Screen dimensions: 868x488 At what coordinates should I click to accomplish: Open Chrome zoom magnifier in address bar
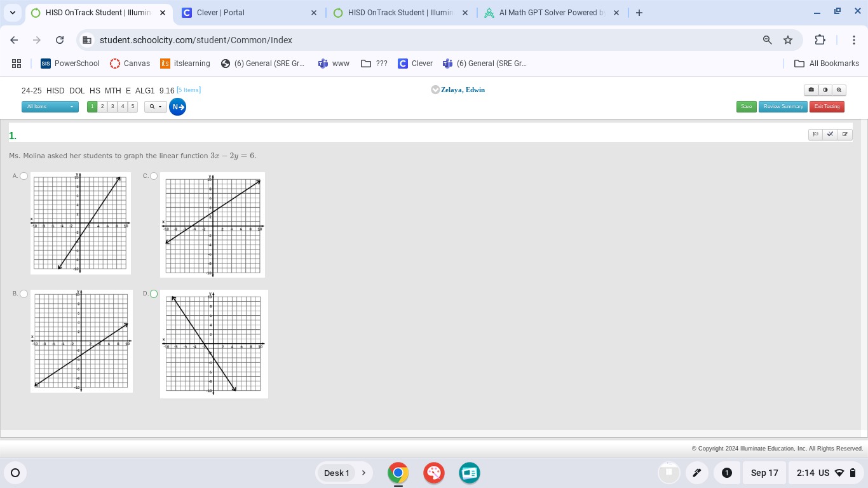click(x=768, y=40)
